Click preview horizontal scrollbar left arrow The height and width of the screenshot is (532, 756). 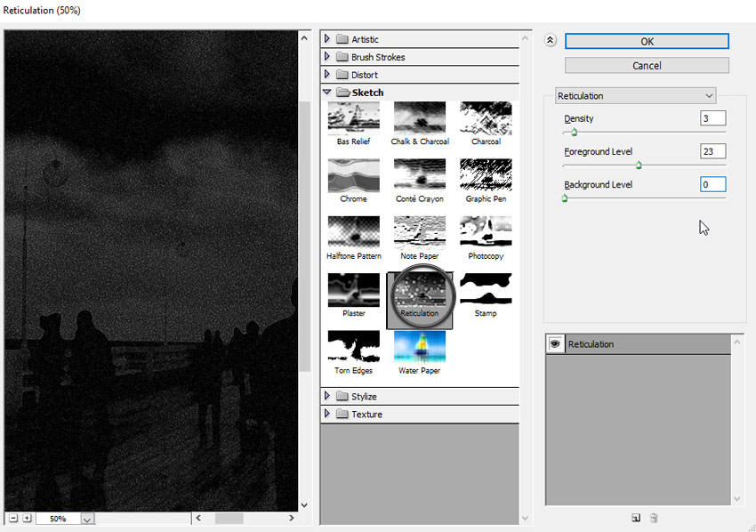pyautogui.click(x=198, y=518)
